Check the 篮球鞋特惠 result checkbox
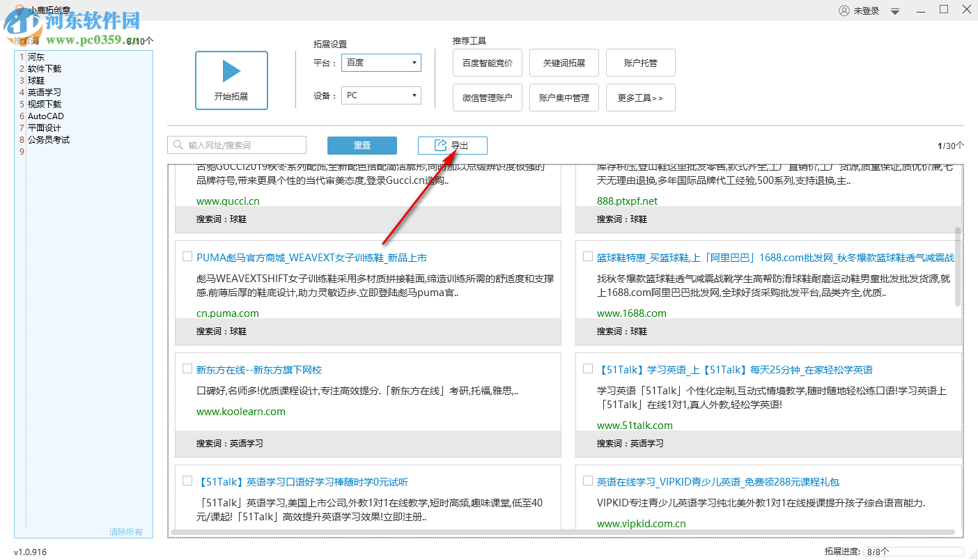The width and height of the screenshot is (978, 560). coord(587,256)
